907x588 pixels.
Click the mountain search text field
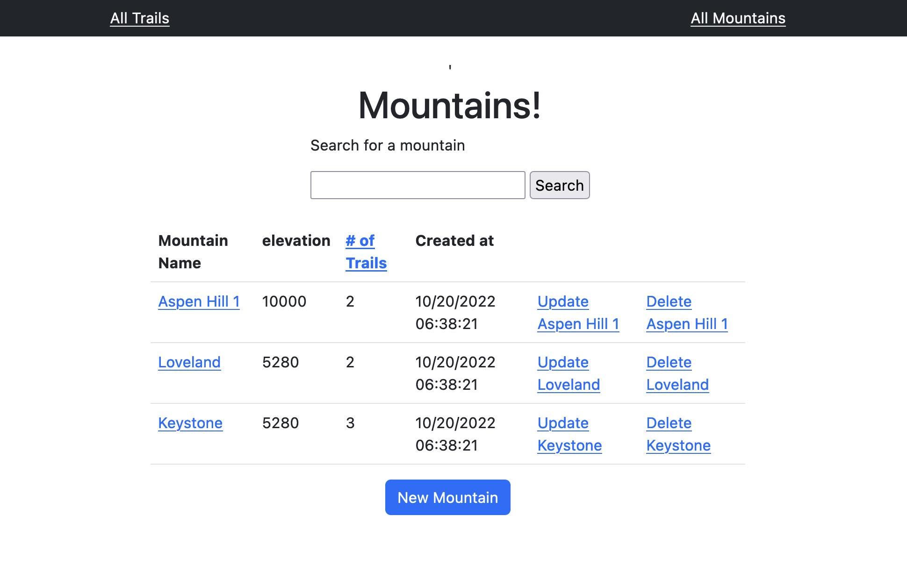(x=418, y=185)
